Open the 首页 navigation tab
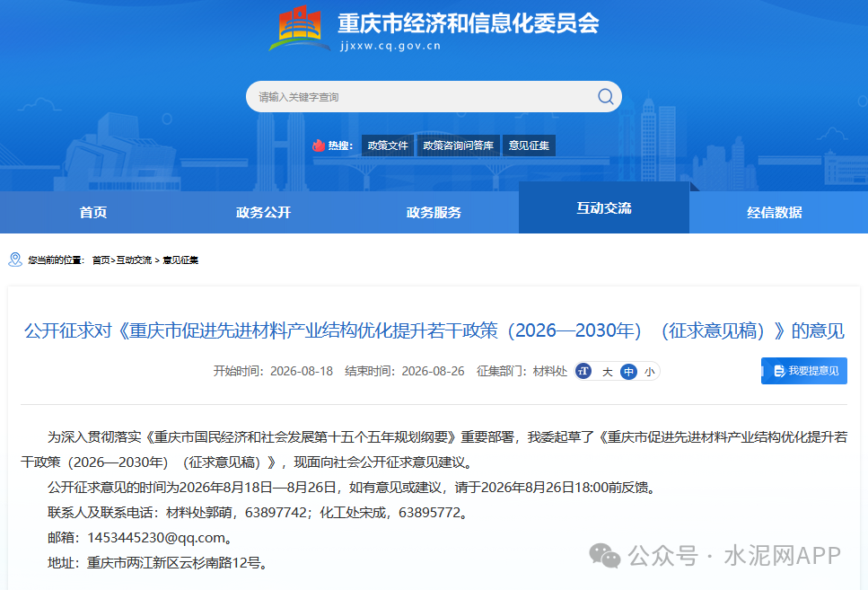 (93, 212)
